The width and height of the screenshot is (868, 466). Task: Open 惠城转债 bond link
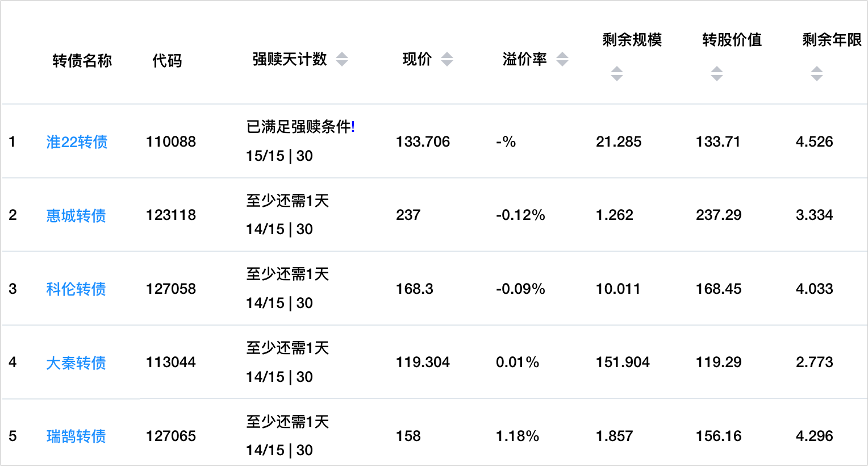coord(76,215)
